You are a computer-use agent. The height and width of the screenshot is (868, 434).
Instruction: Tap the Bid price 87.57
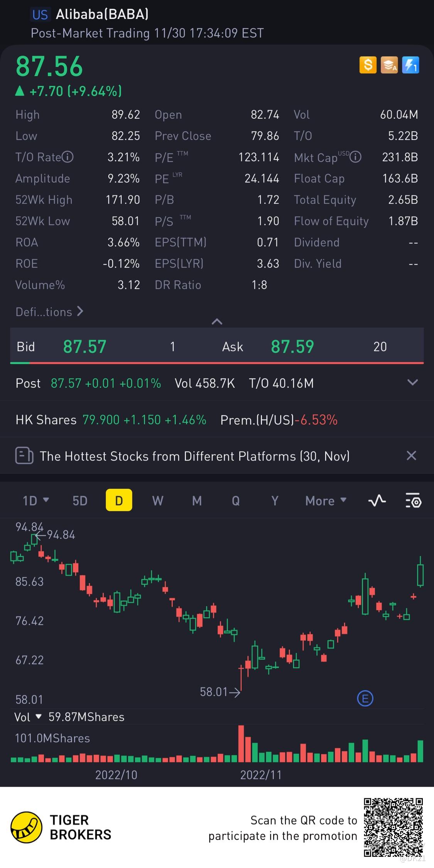[85, 346]
